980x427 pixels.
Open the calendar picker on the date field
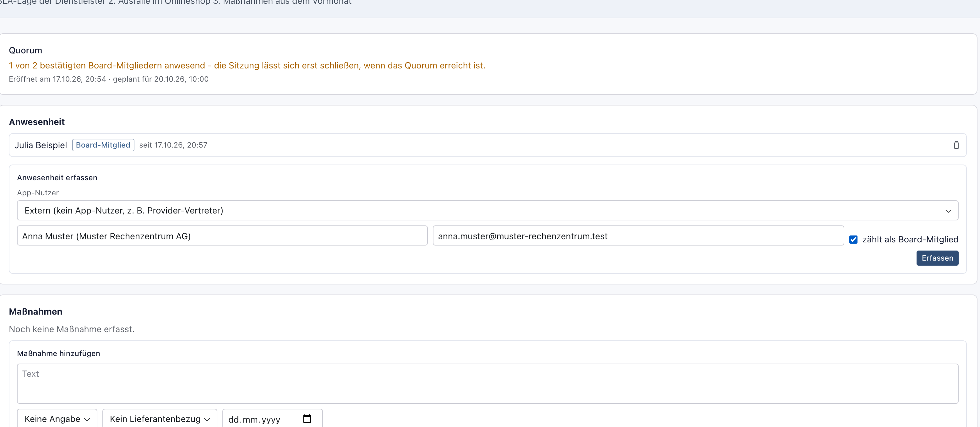coord(307,419)
